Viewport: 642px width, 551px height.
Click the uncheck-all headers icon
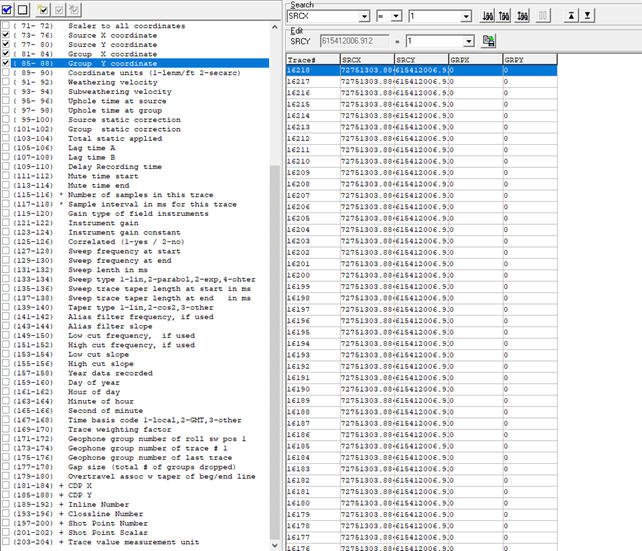pyautogui.click(x=23, y=9)
